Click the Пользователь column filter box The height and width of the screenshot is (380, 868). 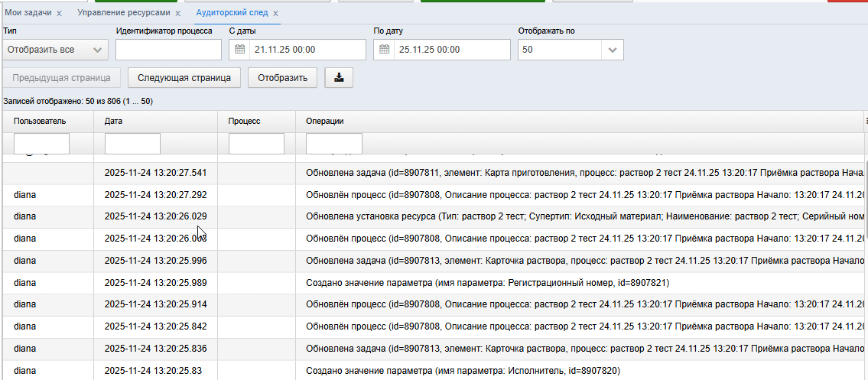41,143
